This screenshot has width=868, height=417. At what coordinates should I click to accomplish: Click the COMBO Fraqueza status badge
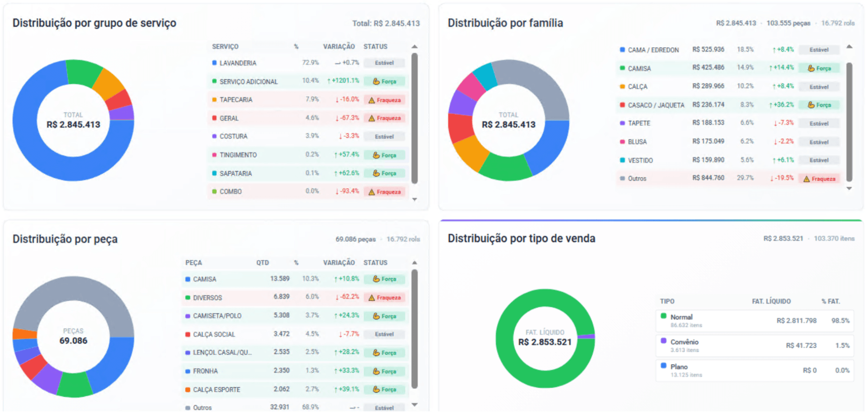pos(384,192)
